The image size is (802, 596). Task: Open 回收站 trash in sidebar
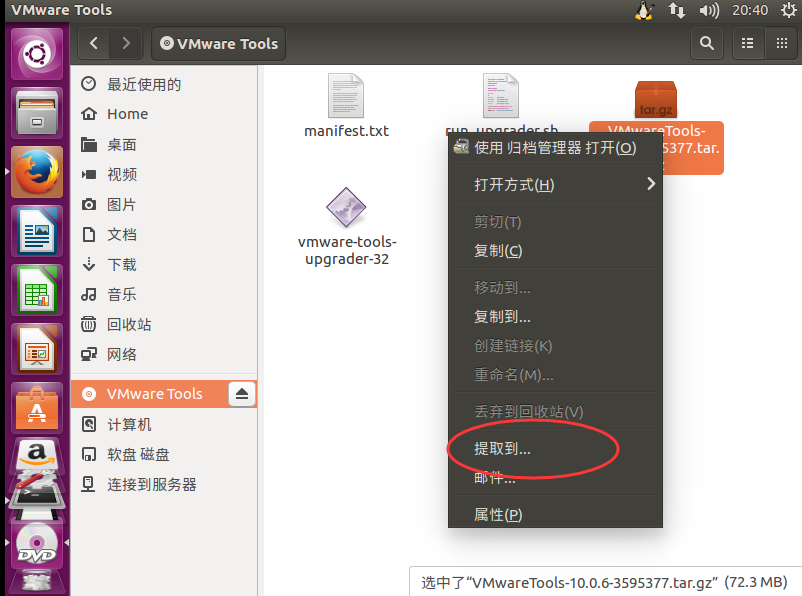pos(164,324)
